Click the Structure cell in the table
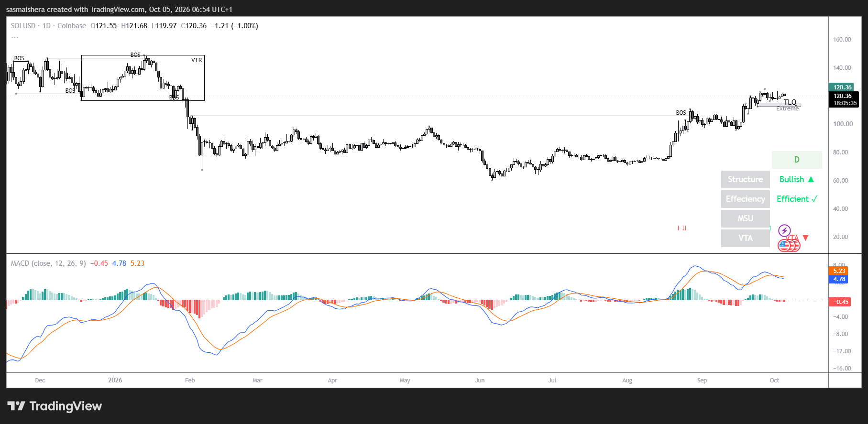This screenshot has height=424, width=868. pyautogui.click(x=745, y=179)
